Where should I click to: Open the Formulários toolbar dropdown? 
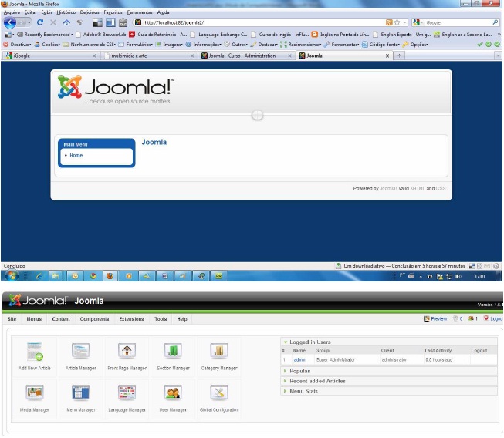pos(136,44)
